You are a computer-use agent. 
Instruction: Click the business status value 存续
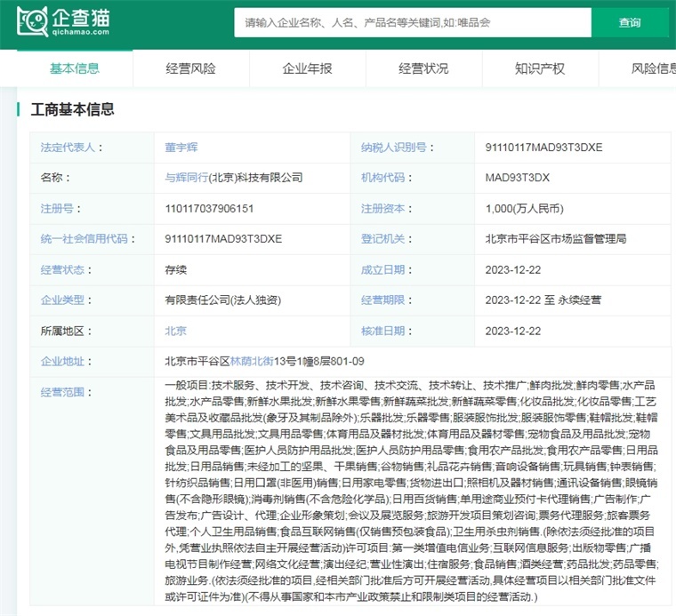[x=175, y=269]
